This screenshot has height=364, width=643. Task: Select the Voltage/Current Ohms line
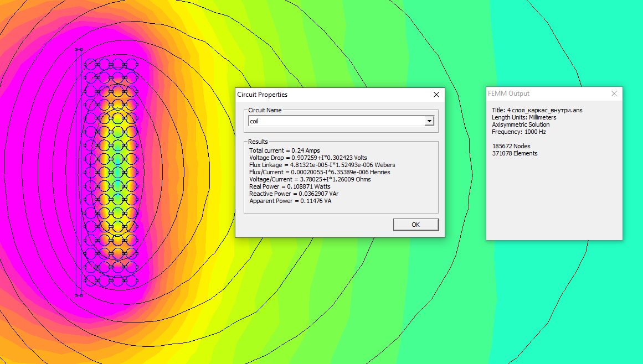coord(310,179)
